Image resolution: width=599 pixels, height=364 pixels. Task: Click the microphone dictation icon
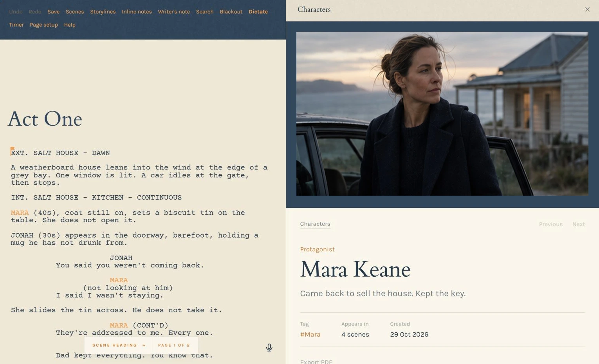pyautogui.click(x=269, y=348)
